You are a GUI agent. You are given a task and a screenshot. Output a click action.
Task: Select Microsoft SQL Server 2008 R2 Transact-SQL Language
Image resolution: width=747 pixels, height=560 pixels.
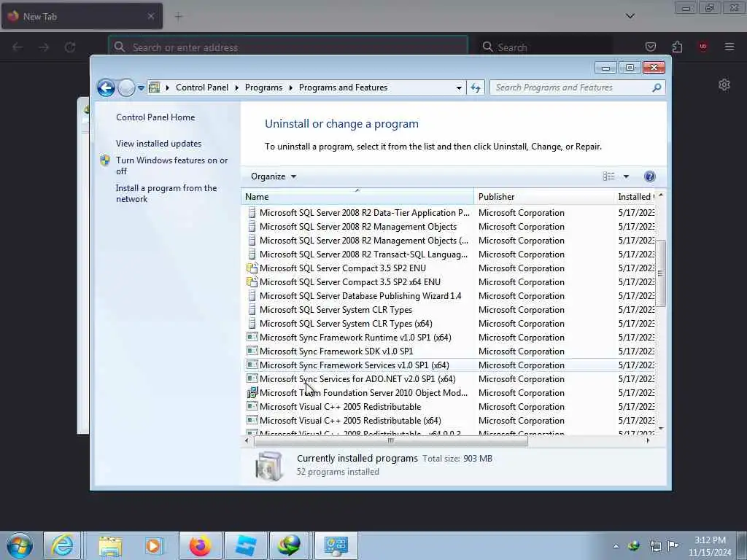363,254
